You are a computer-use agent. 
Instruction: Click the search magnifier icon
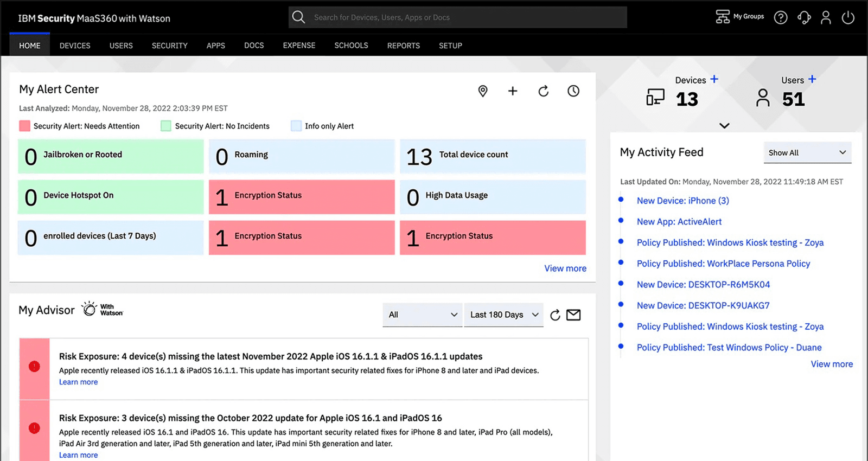click(298, 17)
